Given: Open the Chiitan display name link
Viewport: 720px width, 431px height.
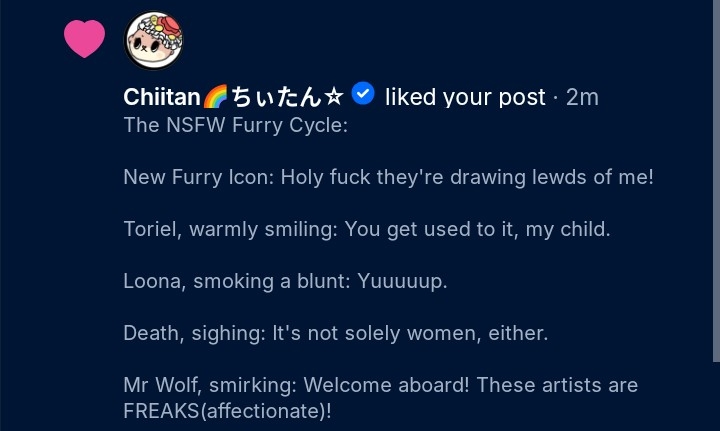Looking at the screenshot, I should click(233, 97).
